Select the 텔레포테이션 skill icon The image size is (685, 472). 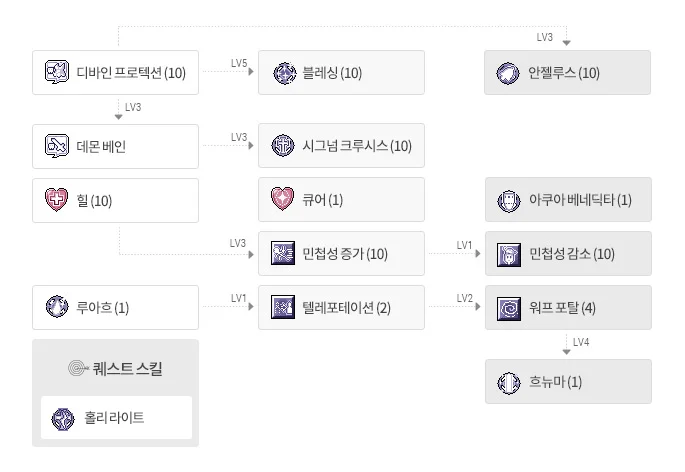pyautogui.click(x=283, y=307)
